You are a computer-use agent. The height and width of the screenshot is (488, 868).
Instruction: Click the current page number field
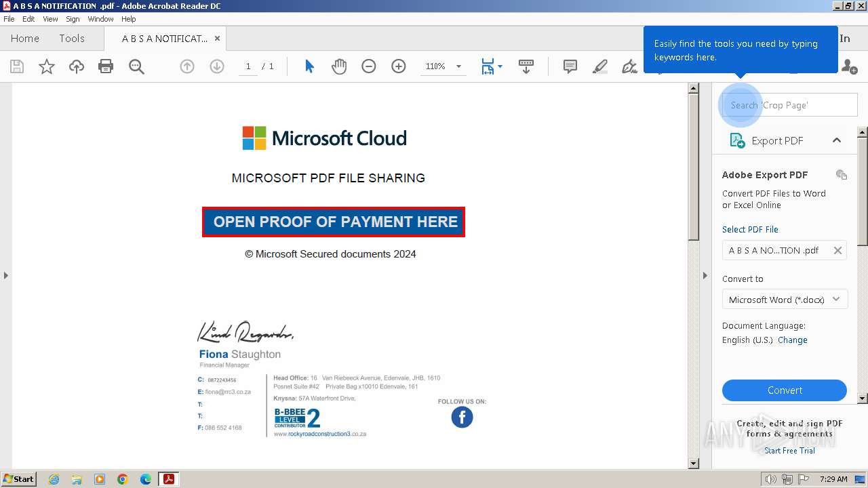pyautogui.click(x=248, y=66)
